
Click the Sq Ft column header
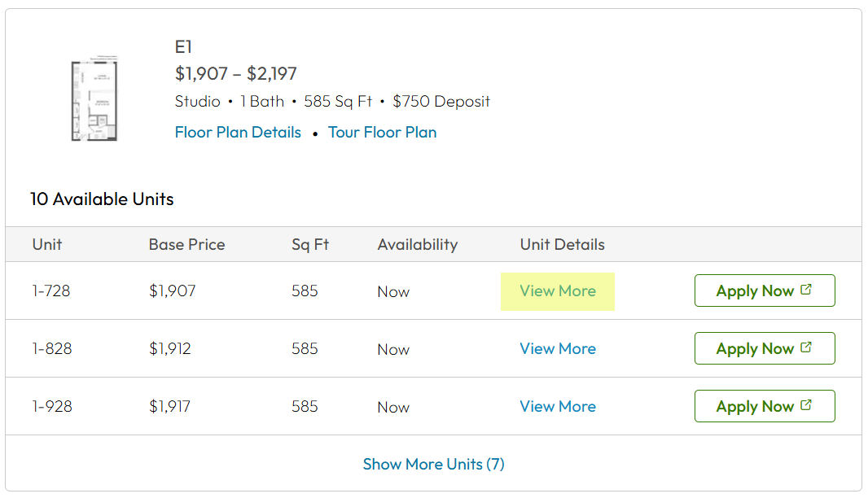[x=310, y=245]
